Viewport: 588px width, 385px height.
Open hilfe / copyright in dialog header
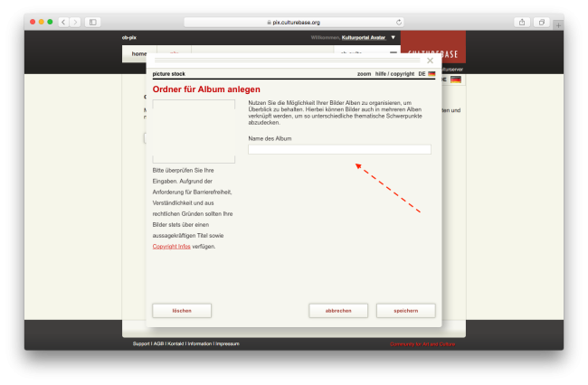point(394,73)
